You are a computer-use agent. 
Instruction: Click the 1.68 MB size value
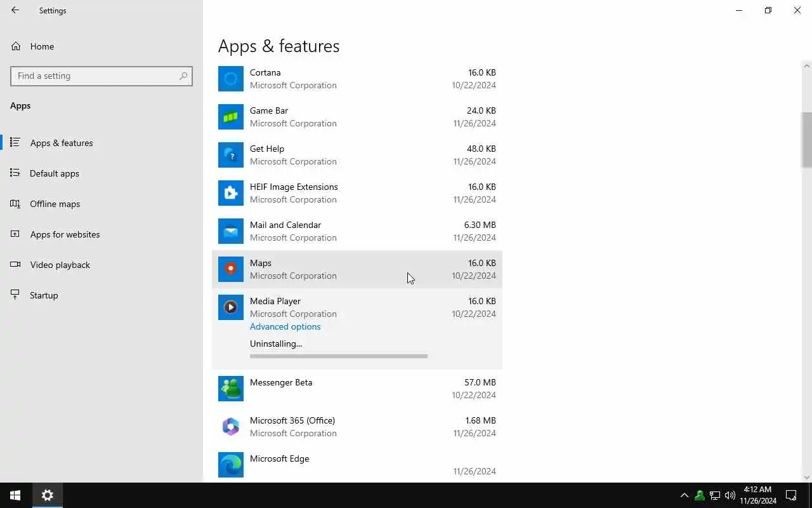480,420
